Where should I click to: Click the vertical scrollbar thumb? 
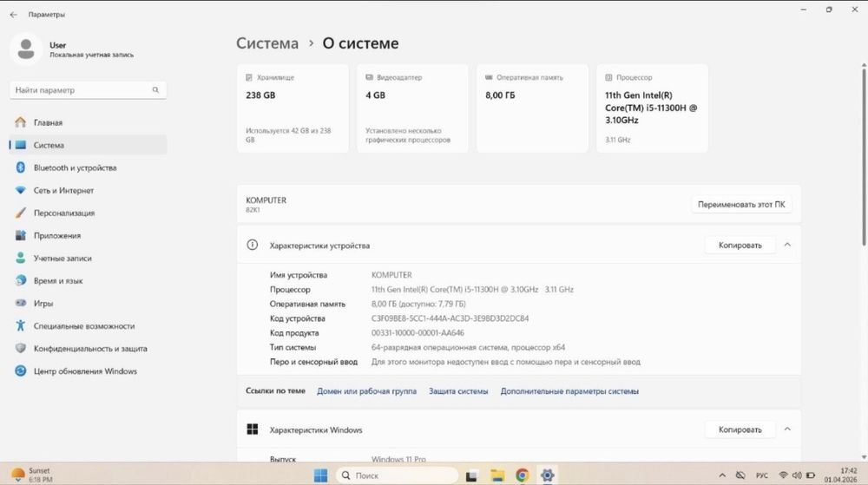(x=864, y=155)
